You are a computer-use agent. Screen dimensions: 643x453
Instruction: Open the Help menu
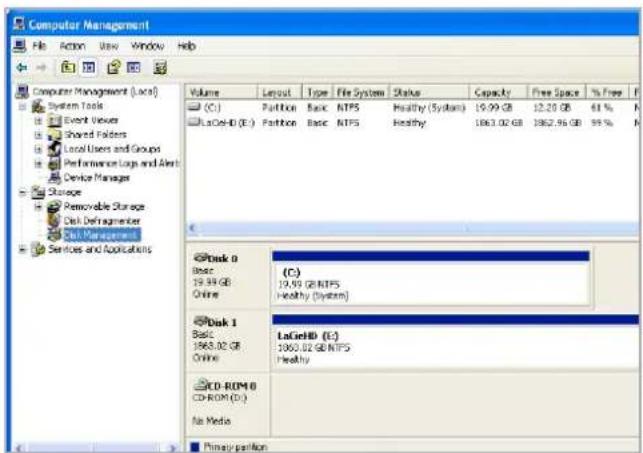186,46
